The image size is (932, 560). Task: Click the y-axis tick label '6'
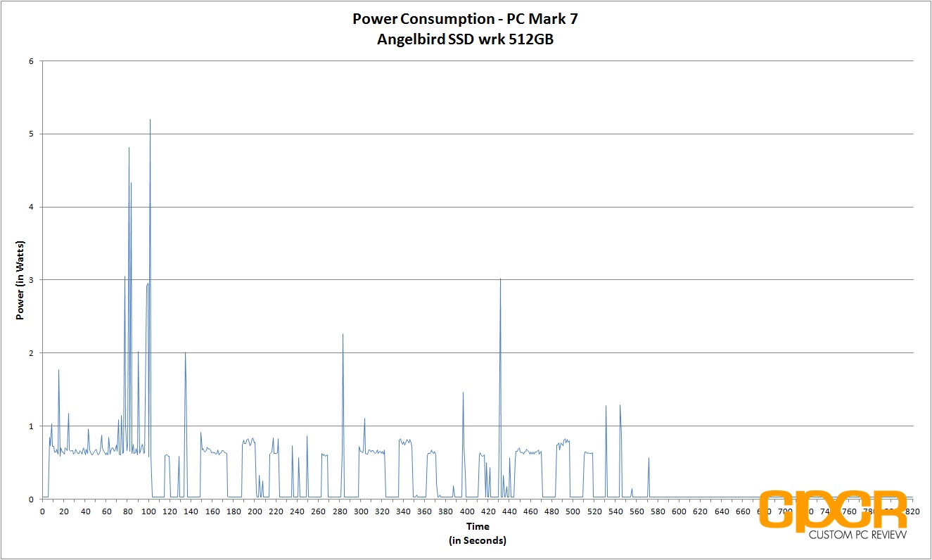32,61
